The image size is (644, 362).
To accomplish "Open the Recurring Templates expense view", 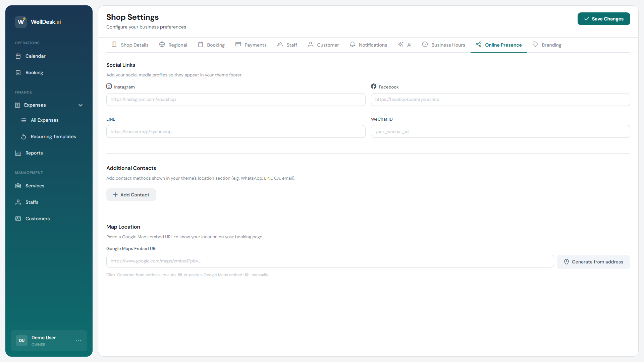I will 53,136.
